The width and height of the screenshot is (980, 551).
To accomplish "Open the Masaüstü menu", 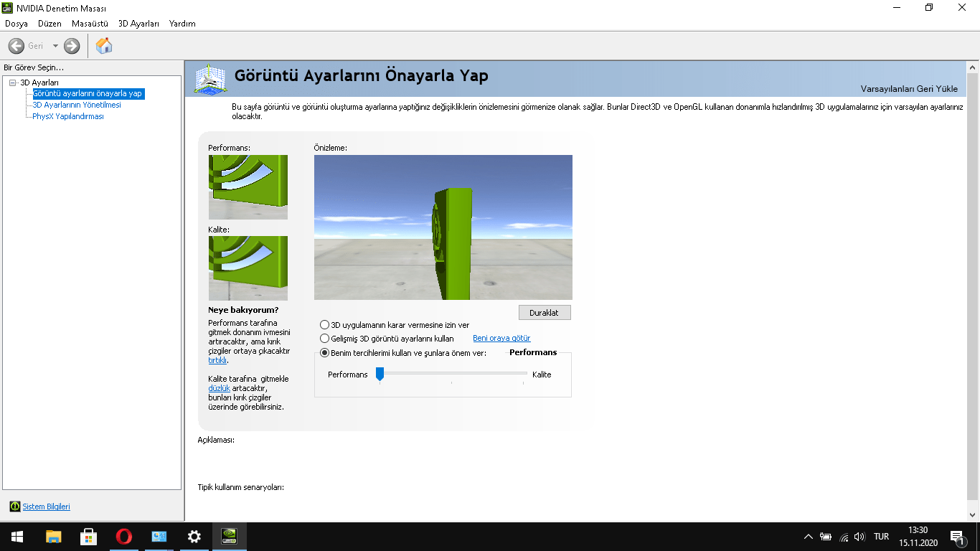I will pyautogui.click(x=90, y=24).
